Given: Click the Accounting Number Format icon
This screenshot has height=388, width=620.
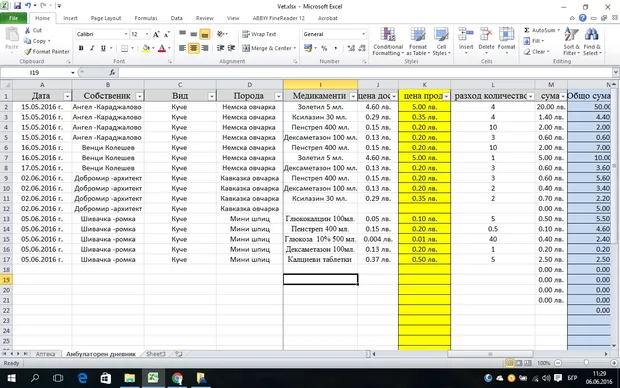Looking at the screenshot, I should (x=308, y=48).
